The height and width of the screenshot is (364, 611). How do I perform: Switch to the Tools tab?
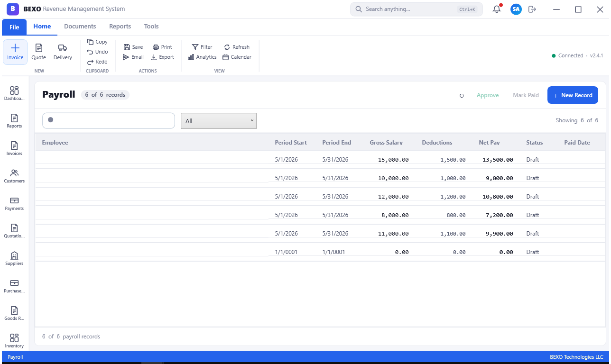151,27
